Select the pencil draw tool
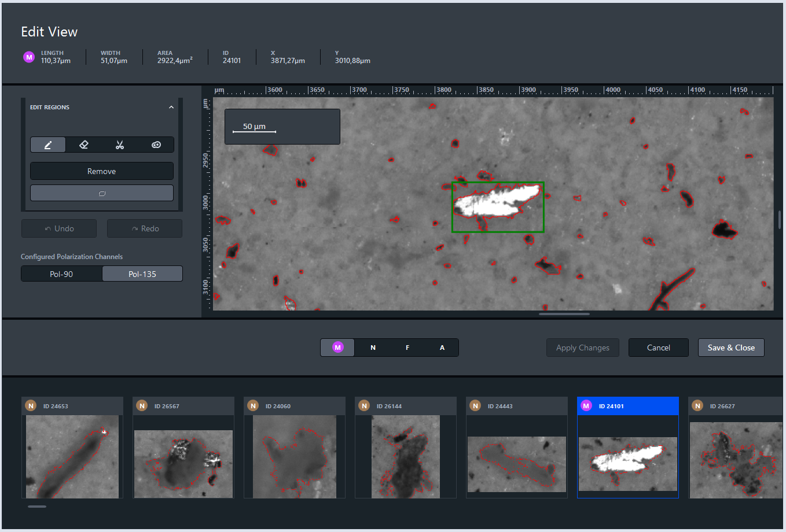Image resolution: width=786 pixels, height=532 pixels. (48, 145)
